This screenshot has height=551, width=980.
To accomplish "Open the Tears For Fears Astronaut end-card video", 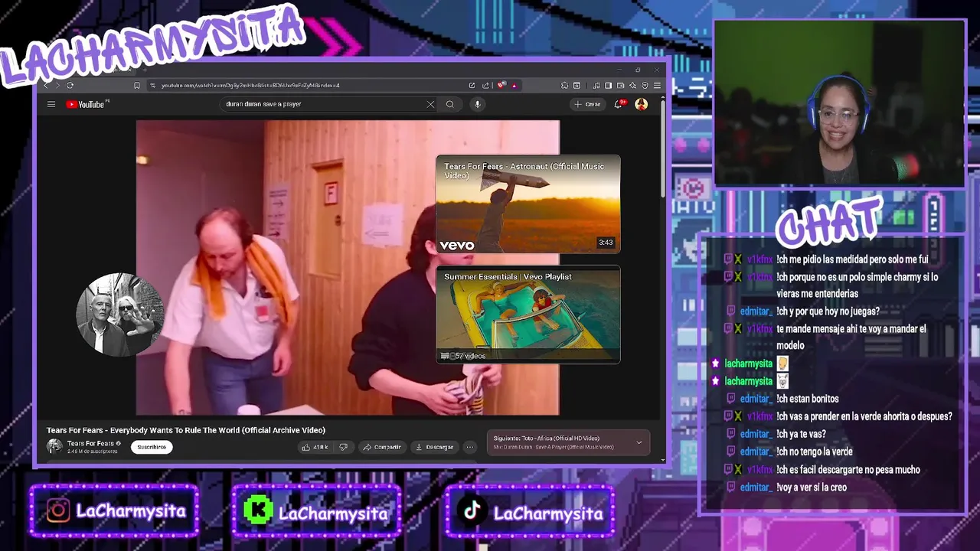I will click(x=528, y=204).
